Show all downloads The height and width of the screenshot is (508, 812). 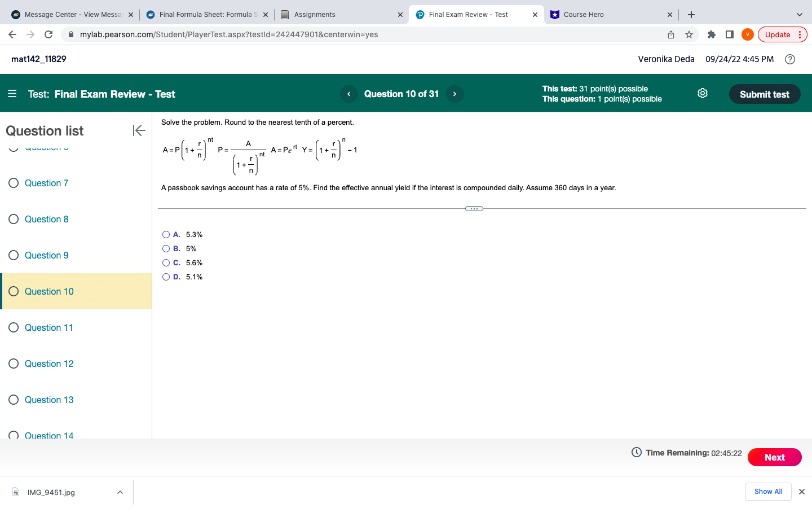[769, 492]
